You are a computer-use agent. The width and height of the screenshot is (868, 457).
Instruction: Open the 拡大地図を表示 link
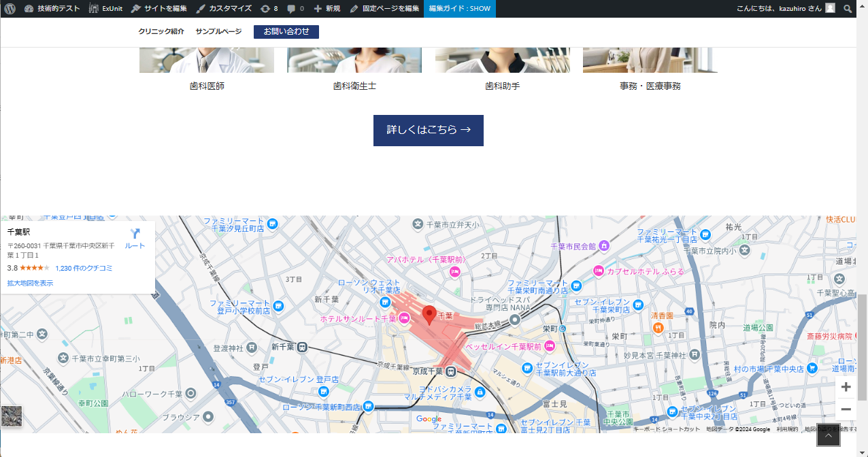tap(30, 283)
